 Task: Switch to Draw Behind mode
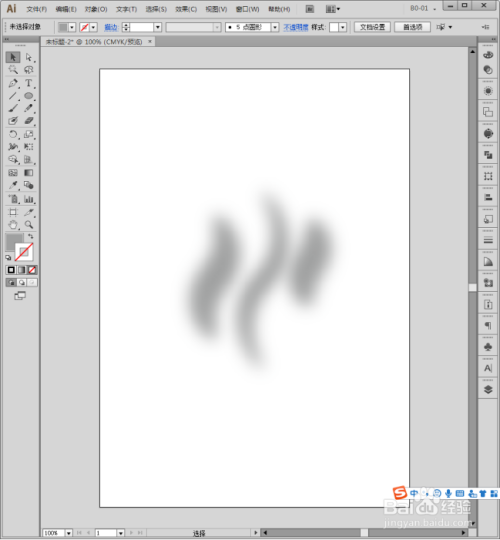pos(22,282)
